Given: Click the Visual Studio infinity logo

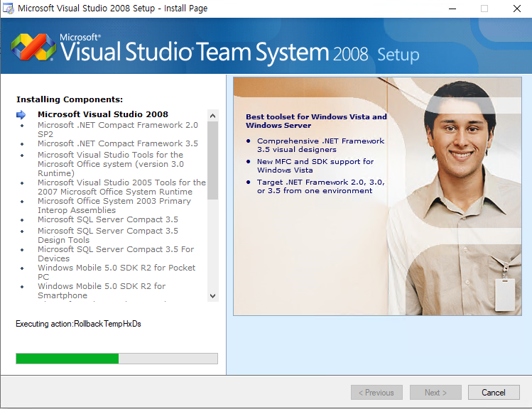Looking at the screenshot, I should click(x=33, y=47).
